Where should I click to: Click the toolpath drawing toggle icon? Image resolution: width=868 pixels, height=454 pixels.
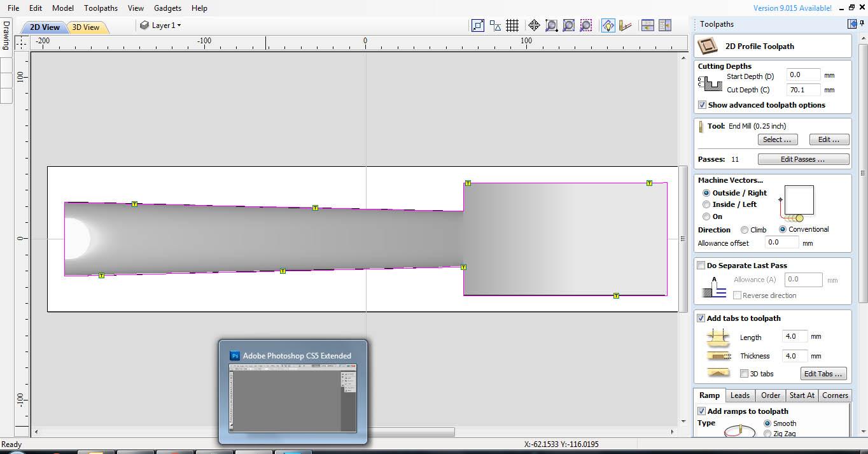(626, 25)
